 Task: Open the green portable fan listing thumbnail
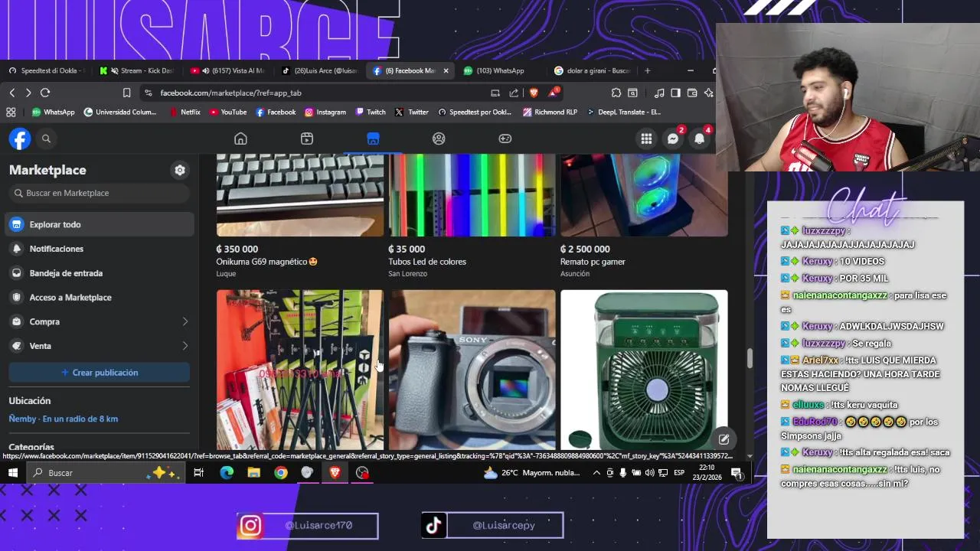tap(644, 370)
